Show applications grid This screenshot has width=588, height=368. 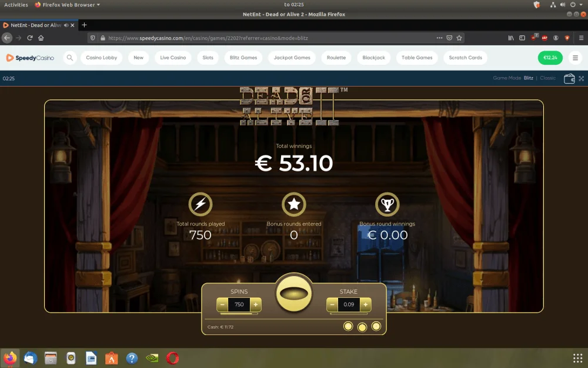pos(577,358)
